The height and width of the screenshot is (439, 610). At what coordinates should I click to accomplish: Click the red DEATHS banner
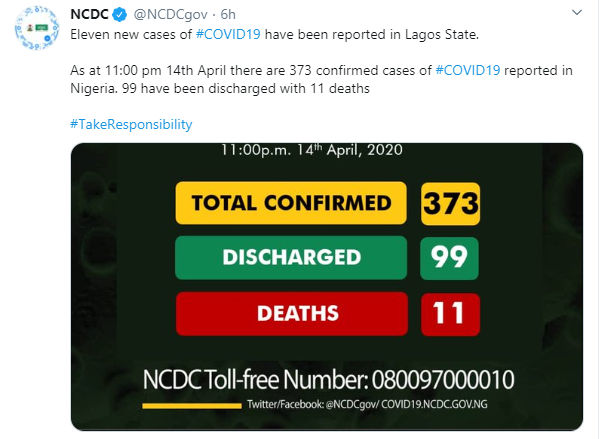291,313
